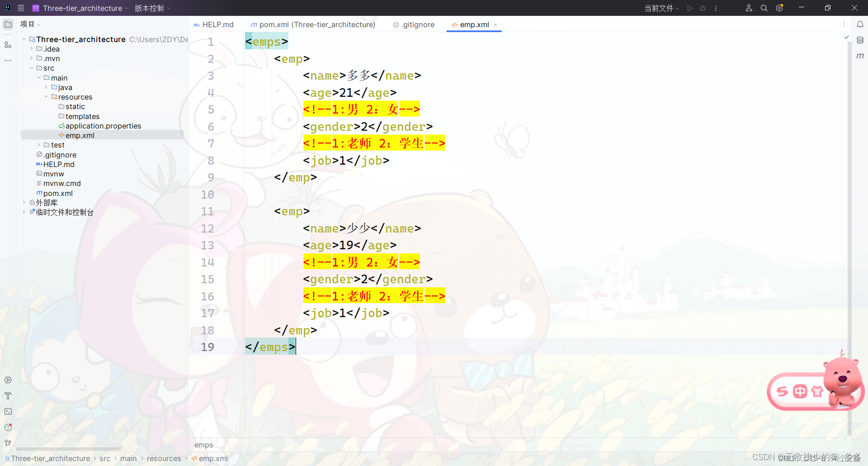Expand the test folder
The width and height of the screenshot is (868, 466).
coord(38,145)
